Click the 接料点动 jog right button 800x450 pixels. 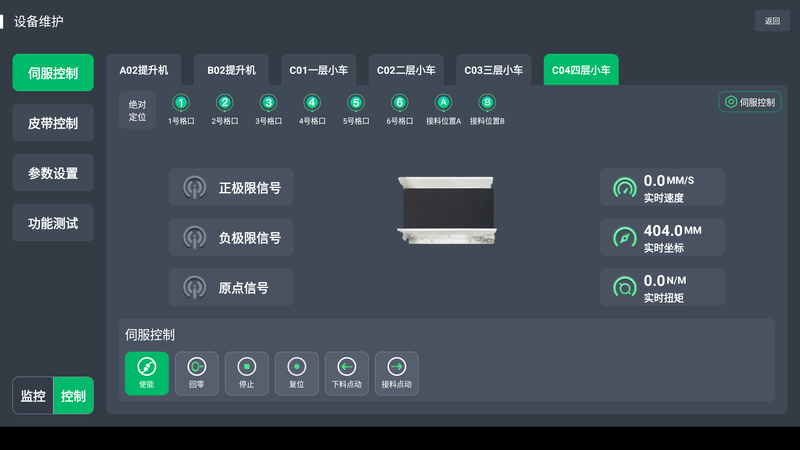click(397, 373)
